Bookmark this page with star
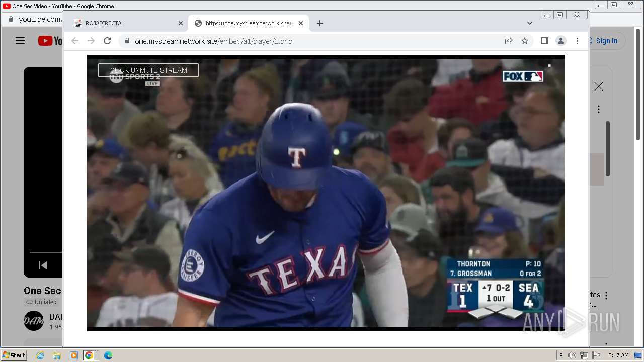 [x=525, y=41]
